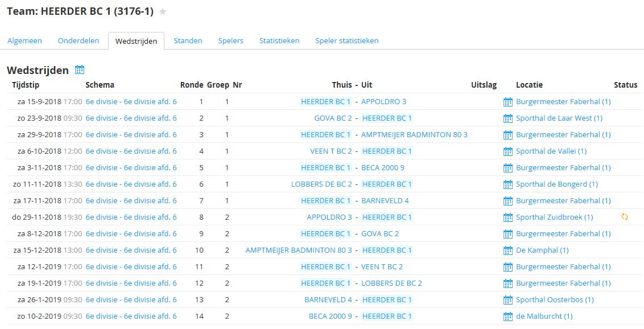Select the Onderdelen tab

(x=79, y=41)
